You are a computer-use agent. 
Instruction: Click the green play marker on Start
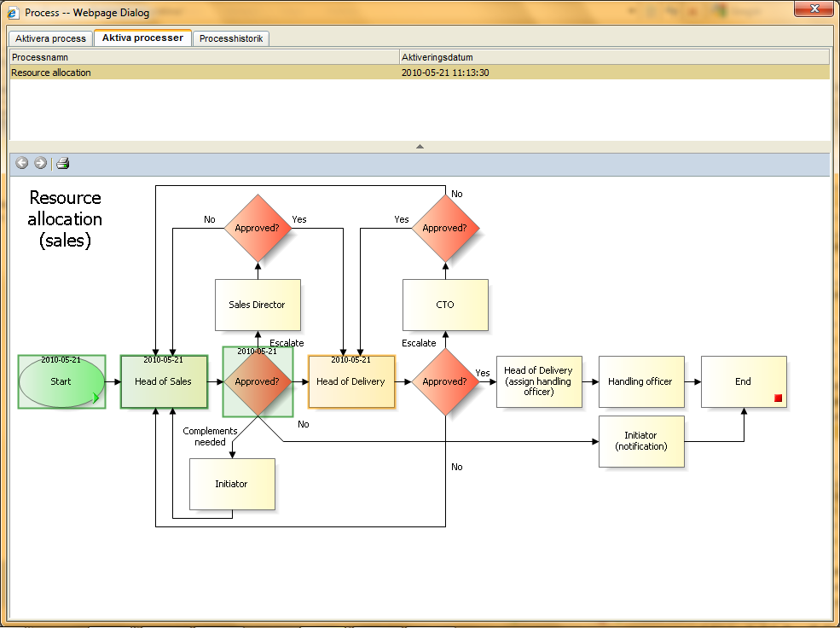pyautogui.click(x=96, y=398)
